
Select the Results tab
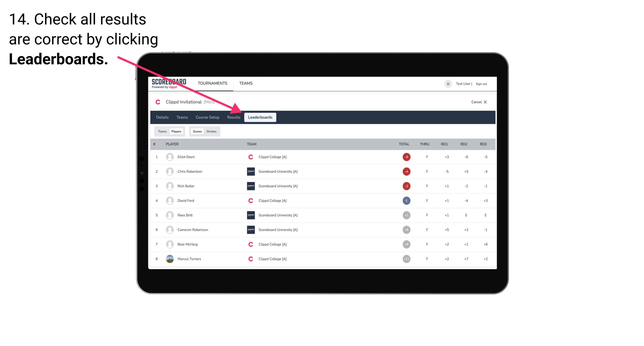233,117
